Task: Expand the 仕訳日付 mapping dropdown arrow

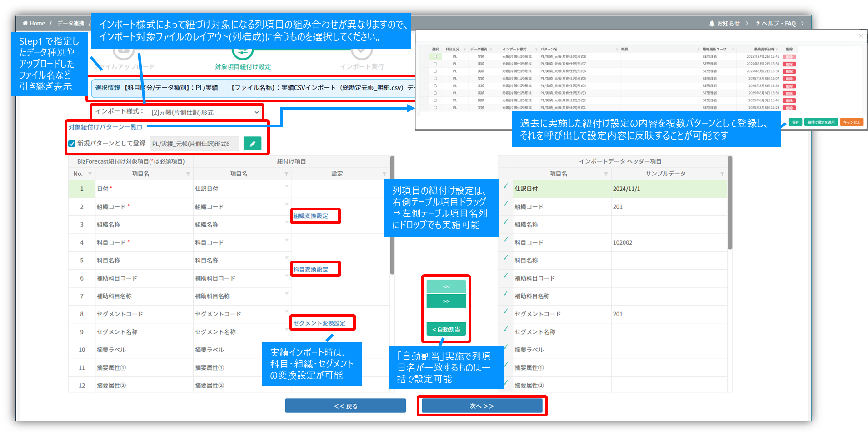Action: coord(287,186)
